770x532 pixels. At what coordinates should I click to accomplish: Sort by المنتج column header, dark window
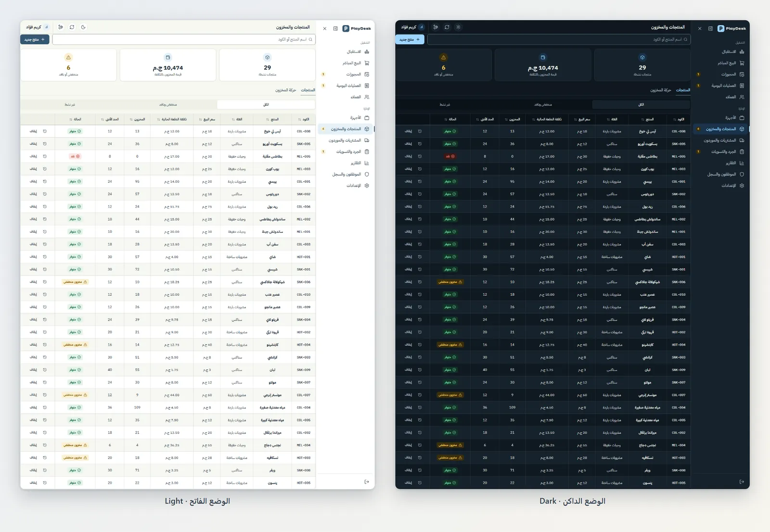pyautogui.click(x=647, y=119)
